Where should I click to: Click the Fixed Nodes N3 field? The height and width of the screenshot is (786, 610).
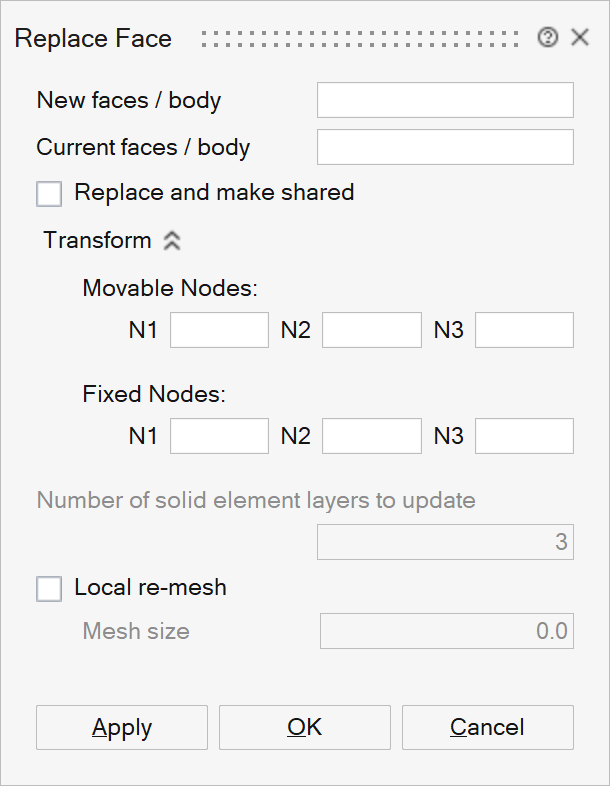(524, 436)
